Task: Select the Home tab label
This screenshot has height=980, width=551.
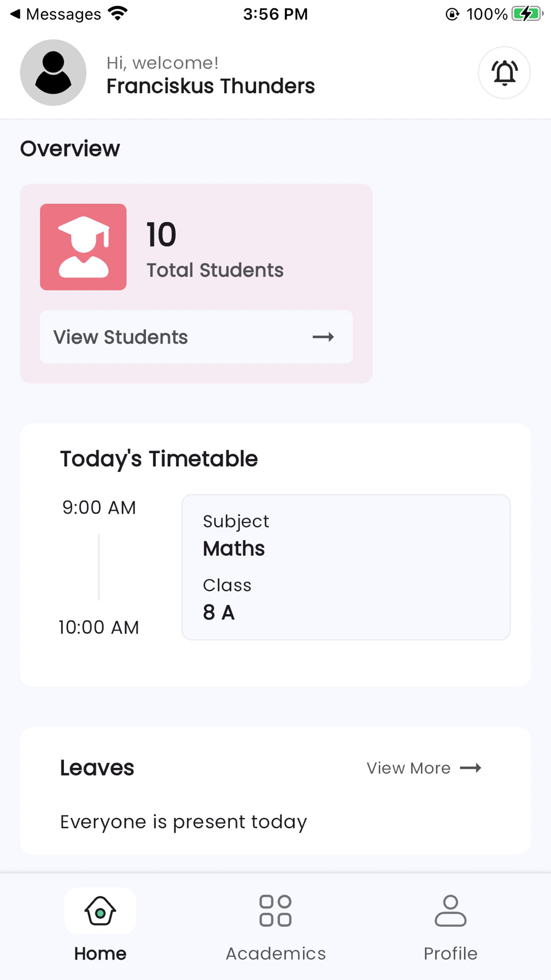Action: point(100,953)
